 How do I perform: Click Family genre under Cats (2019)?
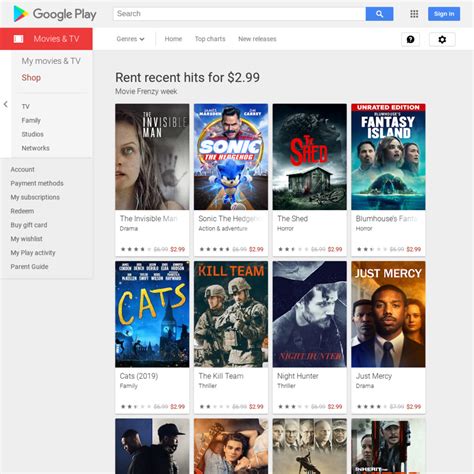click(x=128, y=386)
